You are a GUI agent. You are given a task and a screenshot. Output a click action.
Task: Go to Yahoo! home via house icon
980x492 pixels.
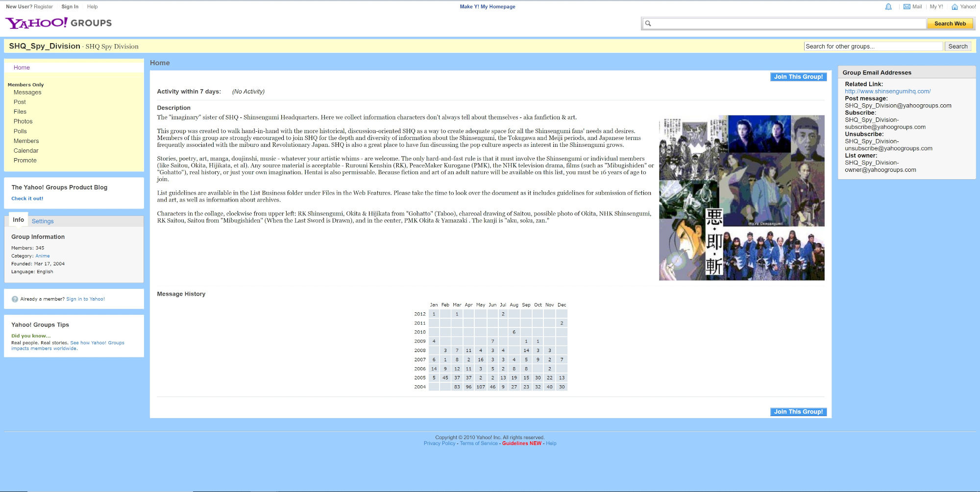pyautogui.click(x=955, y=7)
